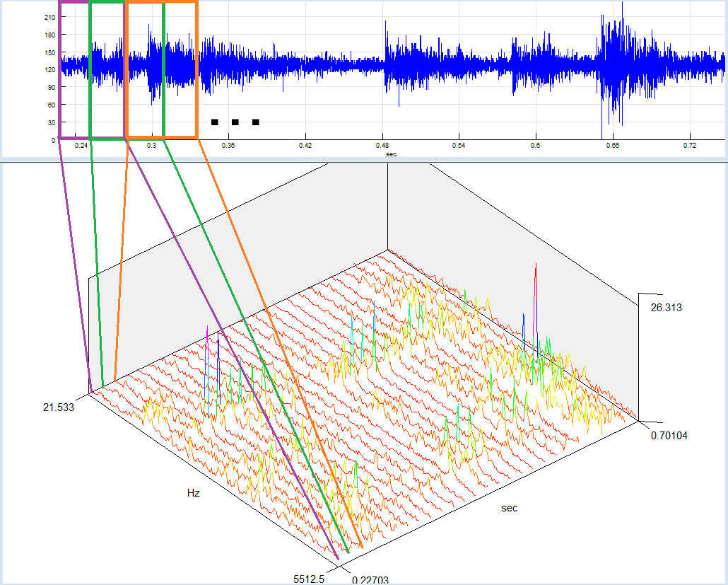This screenshot has width=728, height=585.
Task: Select the purple window box on waveform
Action: coord(60,71)
